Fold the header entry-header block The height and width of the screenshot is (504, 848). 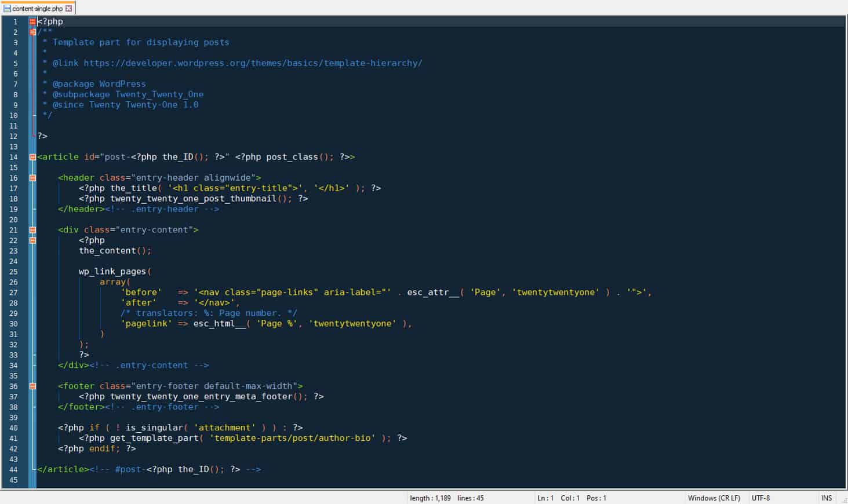32,178
